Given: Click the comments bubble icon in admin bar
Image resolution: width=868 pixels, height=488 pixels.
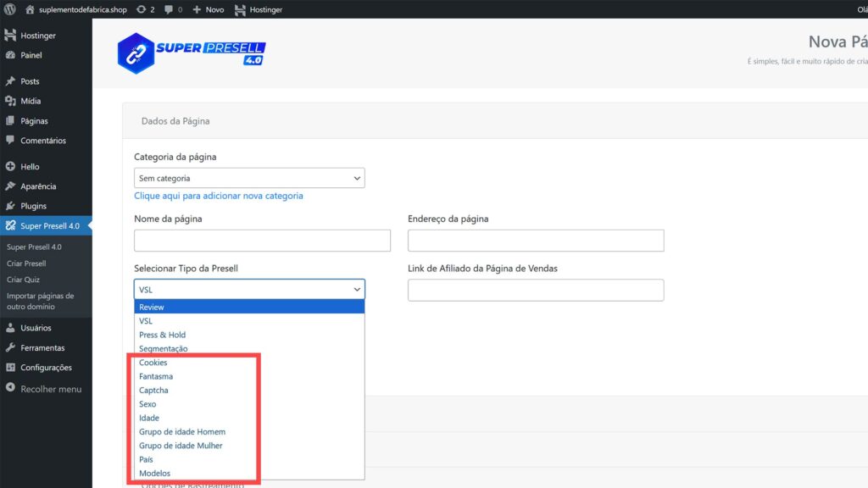Looking at the screenshot, I should tap(169, 9).
